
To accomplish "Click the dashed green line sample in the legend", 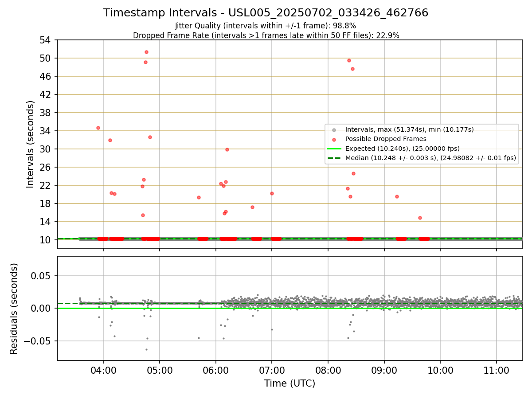I will (x=334, y=158).
